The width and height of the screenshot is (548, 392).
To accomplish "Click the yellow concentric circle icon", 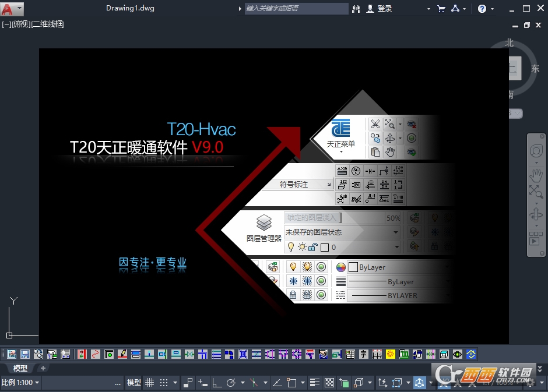I will (x=391, y=354).
